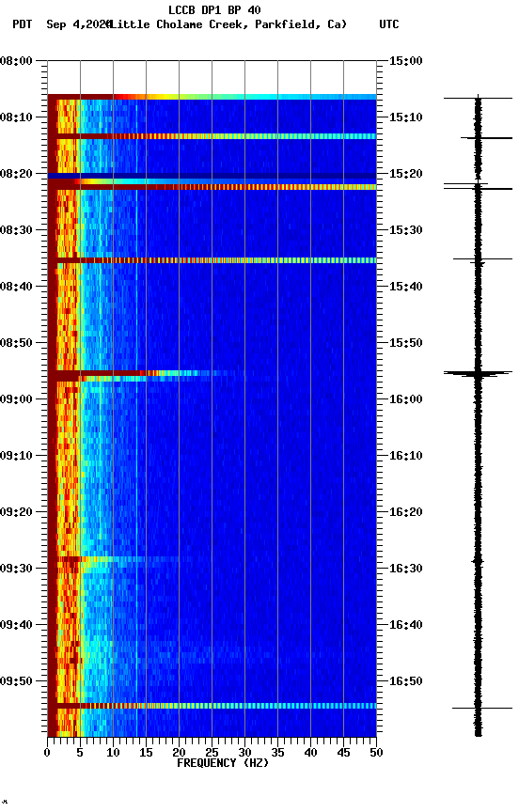Click the 08:40 PDT time label
This screenshot has height=812, width=519.
pos(16,287)
